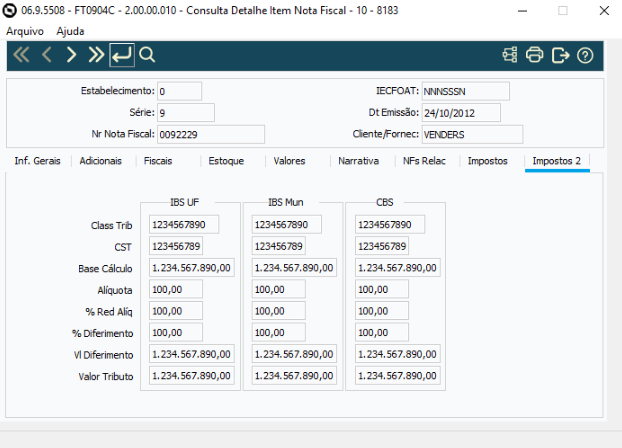622x448 pixels.
Task: Click CBS CST field
Action: (382, 246)
